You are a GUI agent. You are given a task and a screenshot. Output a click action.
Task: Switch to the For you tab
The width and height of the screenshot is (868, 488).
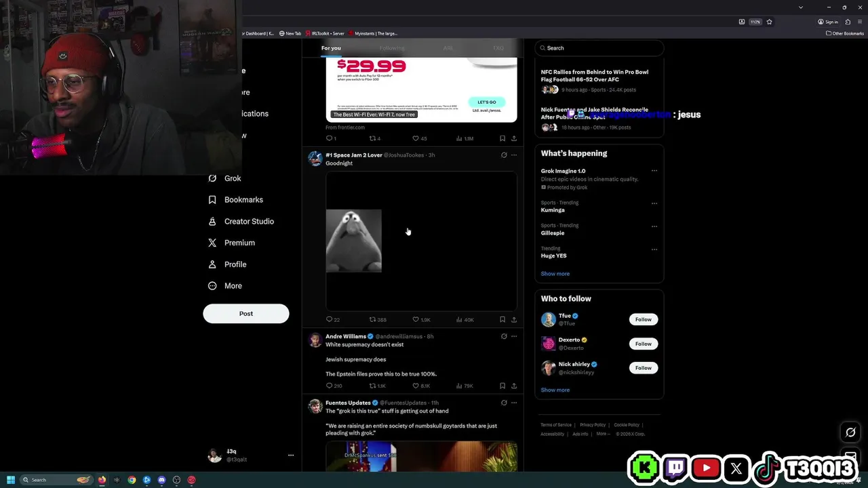331,48
